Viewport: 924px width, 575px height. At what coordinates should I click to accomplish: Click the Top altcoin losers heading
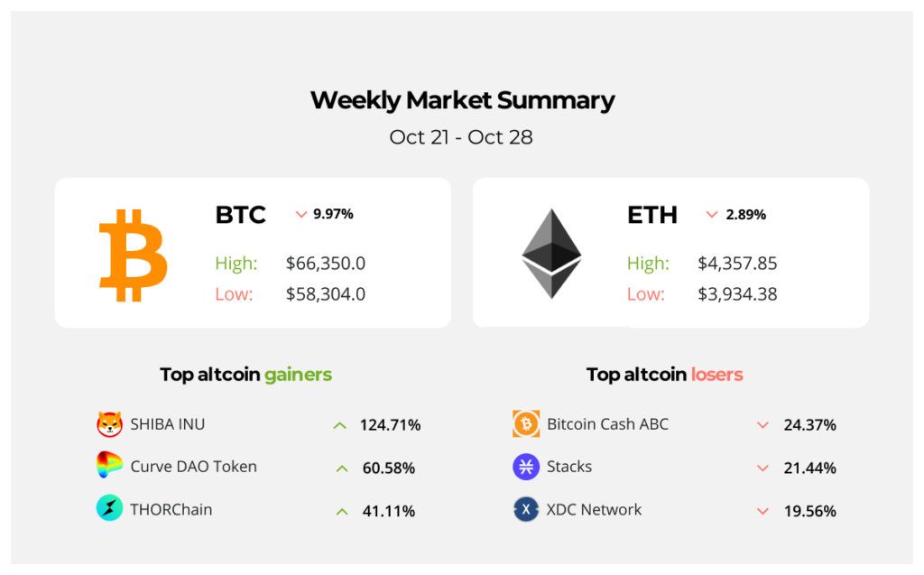point(664,374)
